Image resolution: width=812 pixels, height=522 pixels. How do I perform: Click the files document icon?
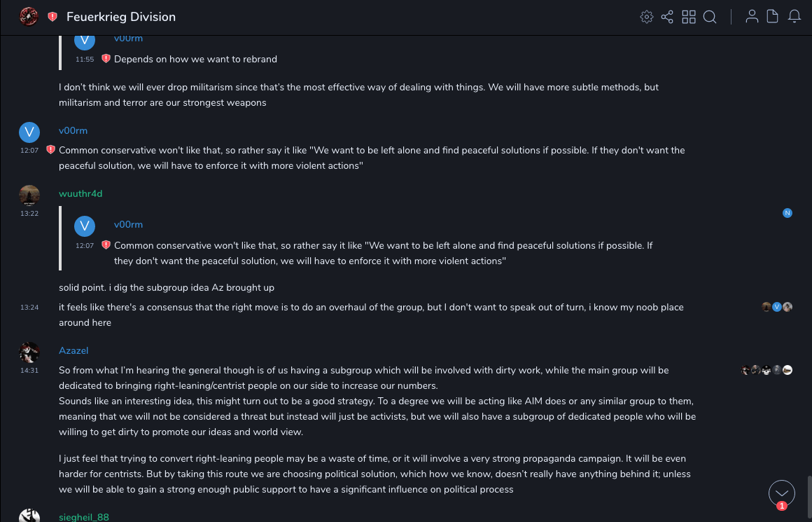pyautogui.click(x=773, y=17)
